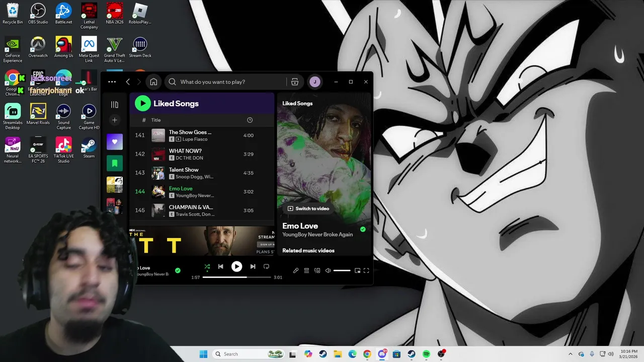
Task: Select track 141 'The Show Goes ...'
Action: click(x=202, y=135)
